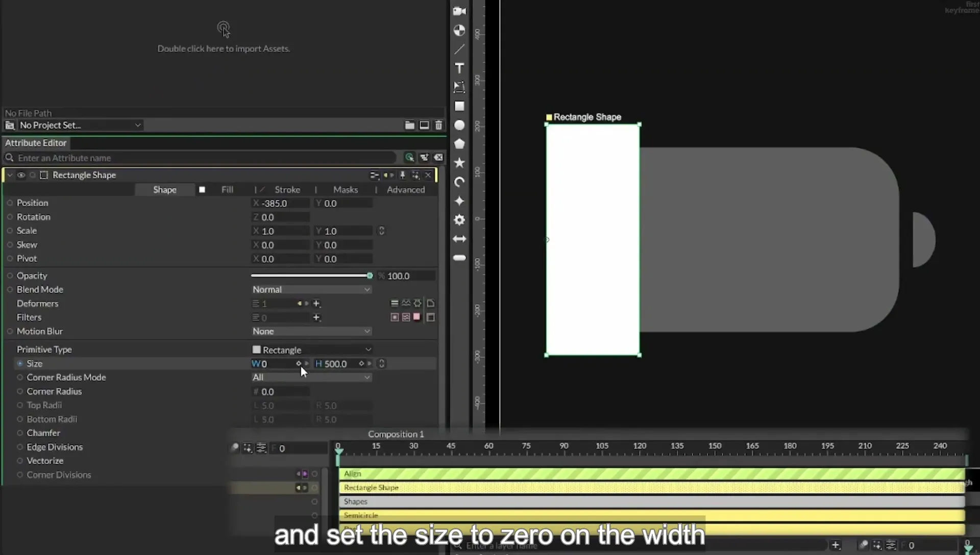Pin the Rectangle Shape attribute panel
Image resolution: width=980 pixels, height=555 pixels.
click(x=402, y=175)
